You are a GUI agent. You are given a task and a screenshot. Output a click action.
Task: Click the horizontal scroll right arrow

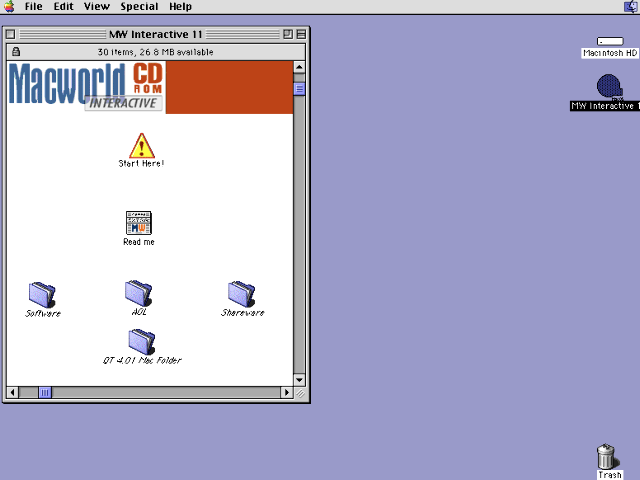pos(287,393)
